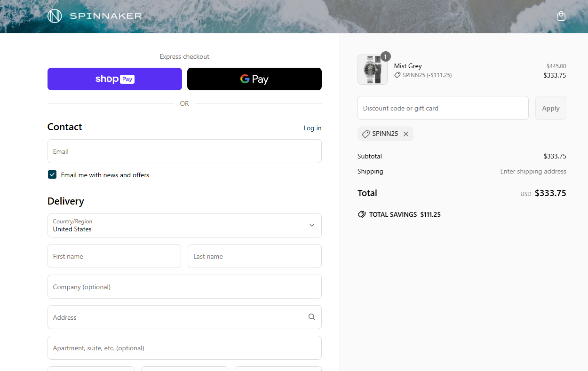This screenshot has height=371, width=588.
Task: Focus the Email input field
Action: pyautogui.click(x=184, y=151)
